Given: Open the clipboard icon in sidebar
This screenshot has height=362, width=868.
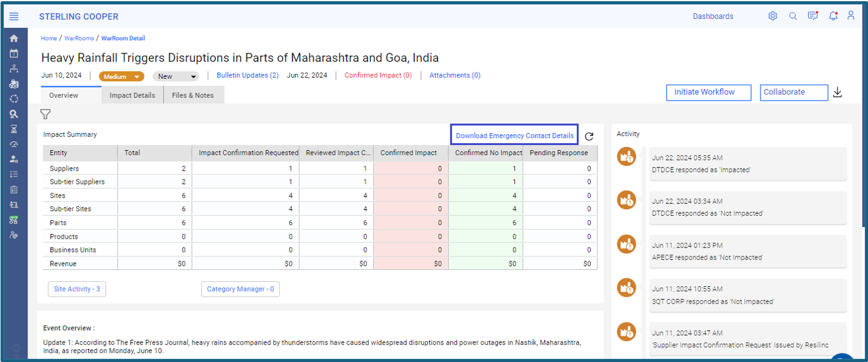Looking at the screenshot, I should [14, 190].
